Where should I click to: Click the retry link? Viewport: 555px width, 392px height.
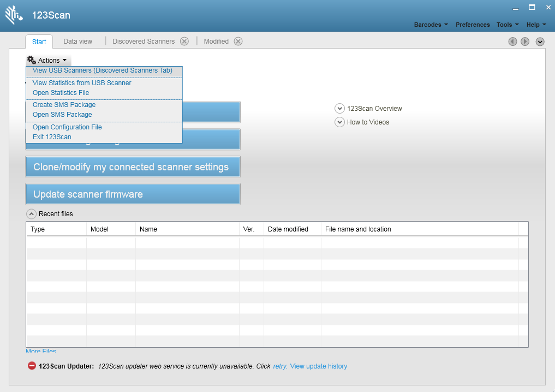[279, 366]
